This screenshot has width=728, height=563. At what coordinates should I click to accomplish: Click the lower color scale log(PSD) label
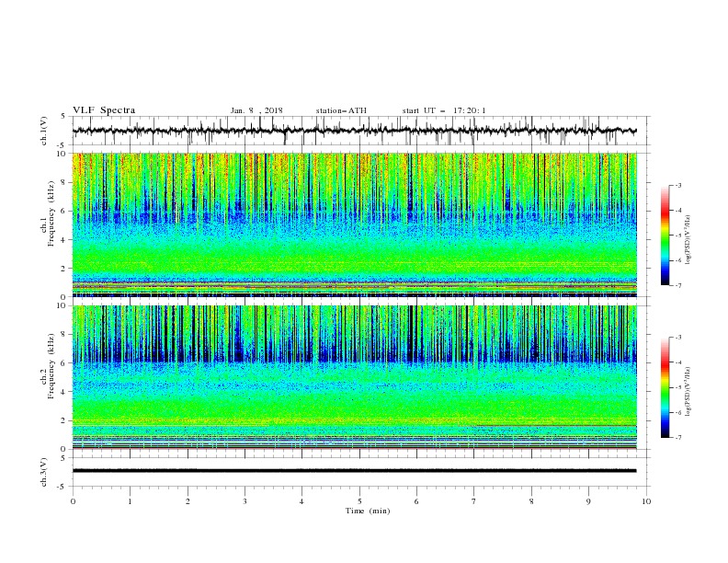[x=688, y=392]
